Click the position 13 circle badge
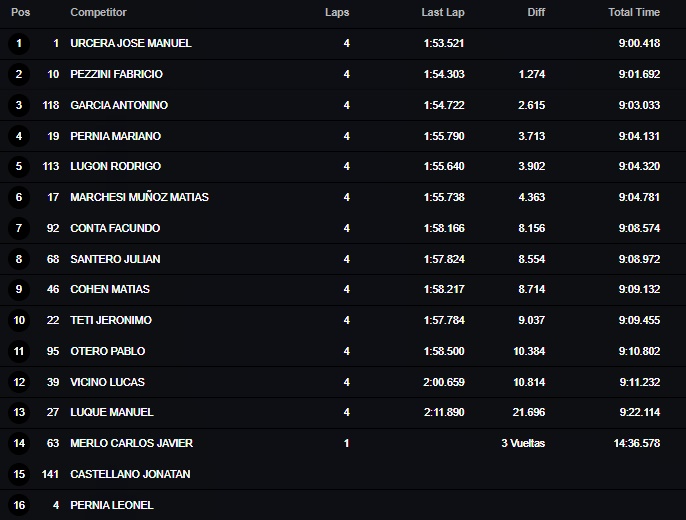This screenshot has height=520, width=686. 19,412
